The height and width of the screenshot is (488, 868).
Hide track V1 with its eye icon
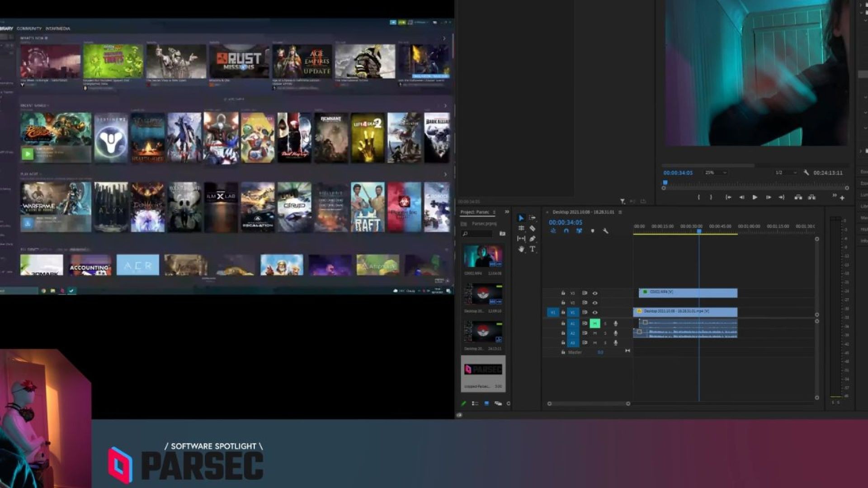coord(595,312)
